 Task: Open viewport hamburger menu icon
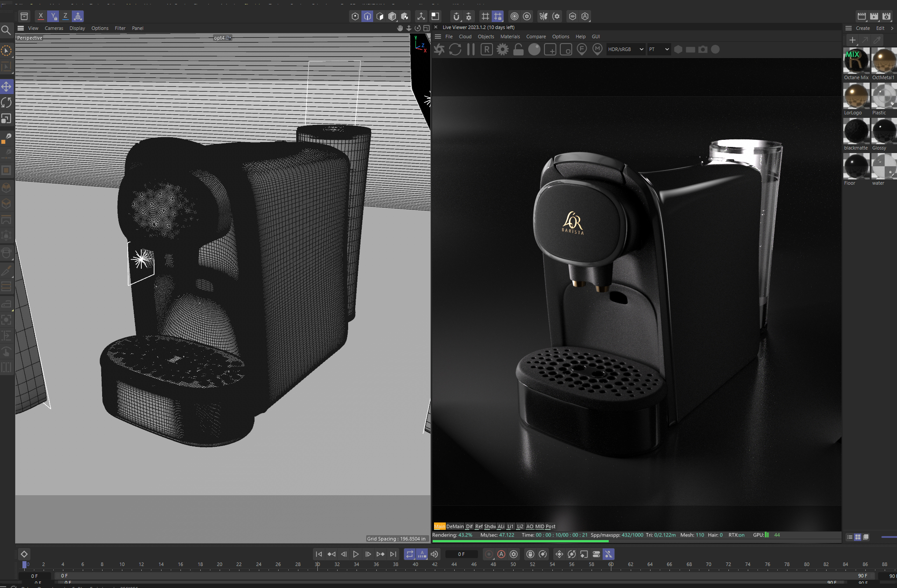point(21,28)
